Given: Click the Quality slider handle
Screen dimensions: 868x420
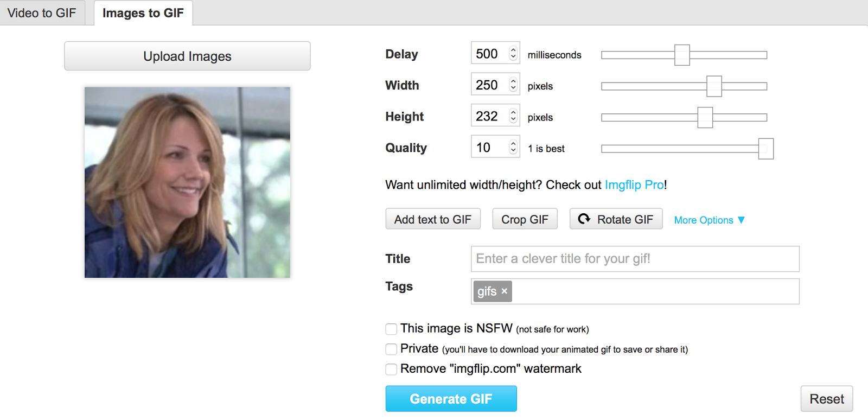Looking at the screenshot, I should pyautogui.click(x=765, y=149).
